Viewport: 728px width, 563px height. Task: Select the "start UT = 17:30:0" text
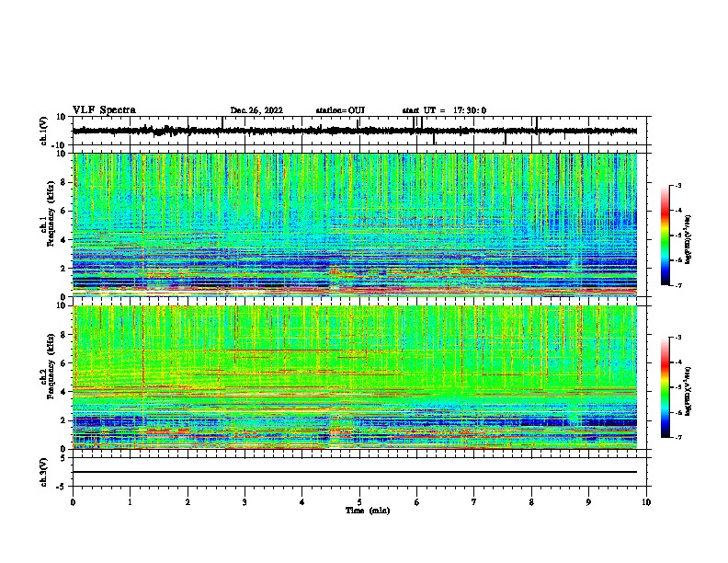click(444, 110)
